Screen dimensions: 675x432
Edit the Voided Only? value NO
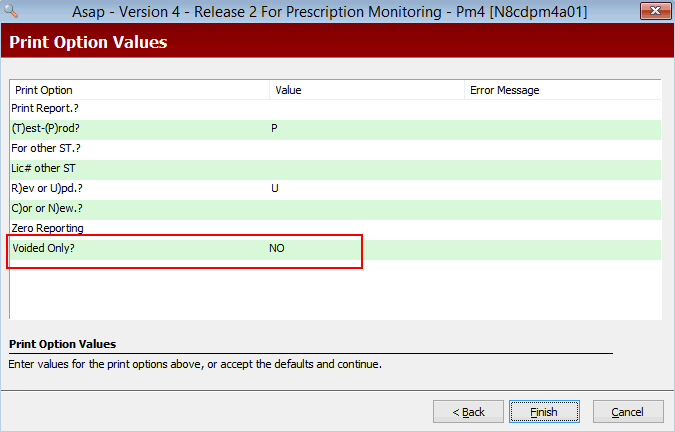point(367,248)
